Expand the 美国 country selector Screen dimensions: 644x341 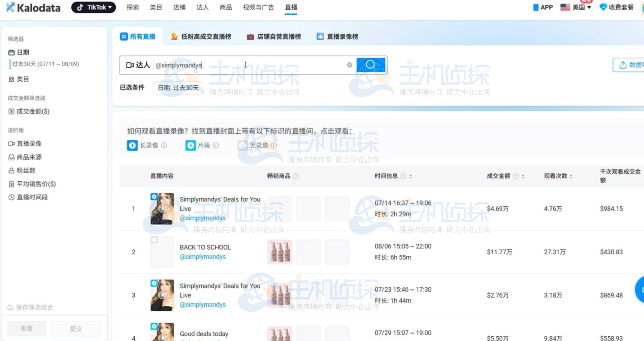pos(576,7)
